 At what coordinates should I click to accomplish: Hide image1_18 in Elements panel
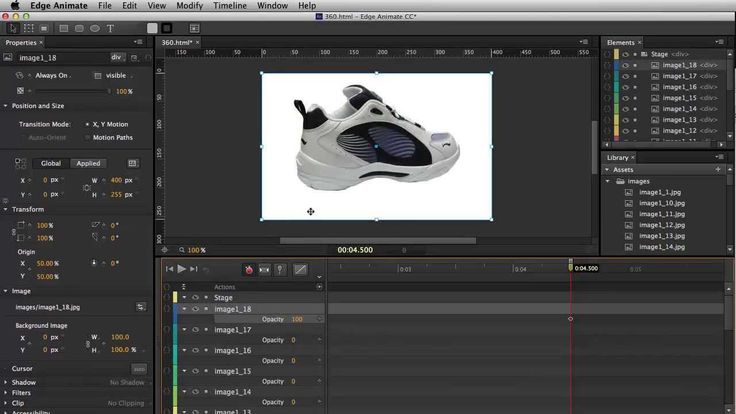tap(625, 65)
